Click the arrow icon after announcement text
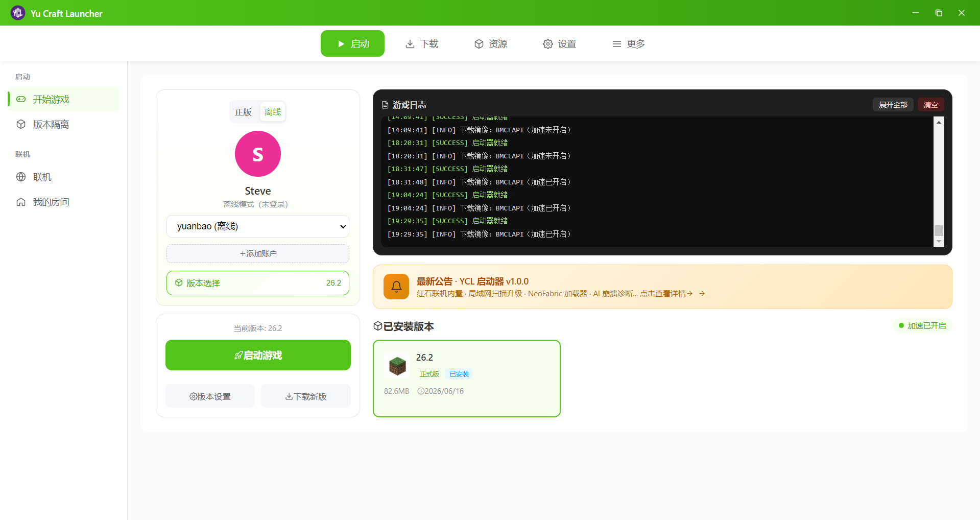 [x=702, y=293]
